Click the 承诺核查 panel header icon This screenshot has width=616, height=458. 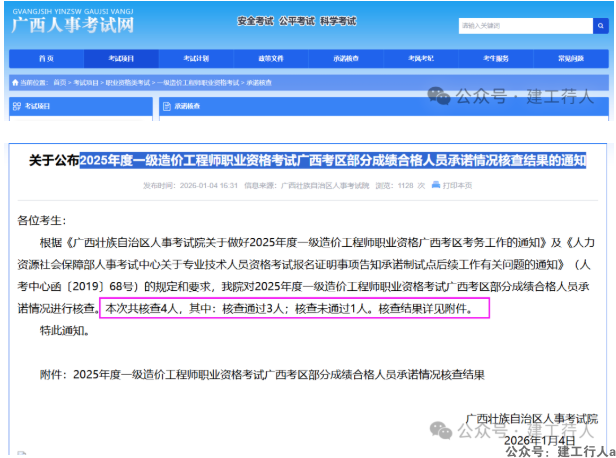pyautogui.click(x=166, y=105)
